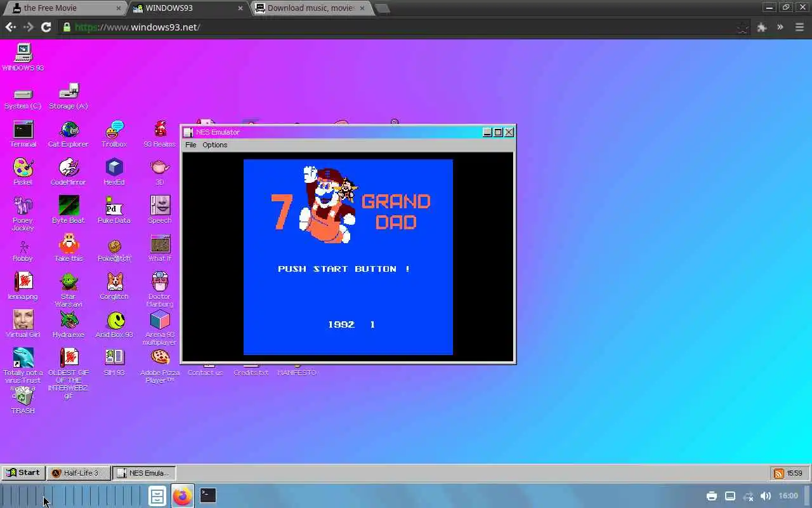Open the File menu in NES Emulator

pyautogui.click(x=190, y=145)
